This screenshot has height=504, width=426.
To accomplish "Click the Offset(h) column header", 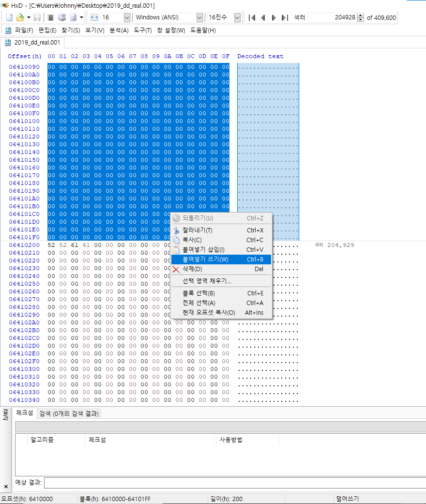I will [x=25, y=56].
